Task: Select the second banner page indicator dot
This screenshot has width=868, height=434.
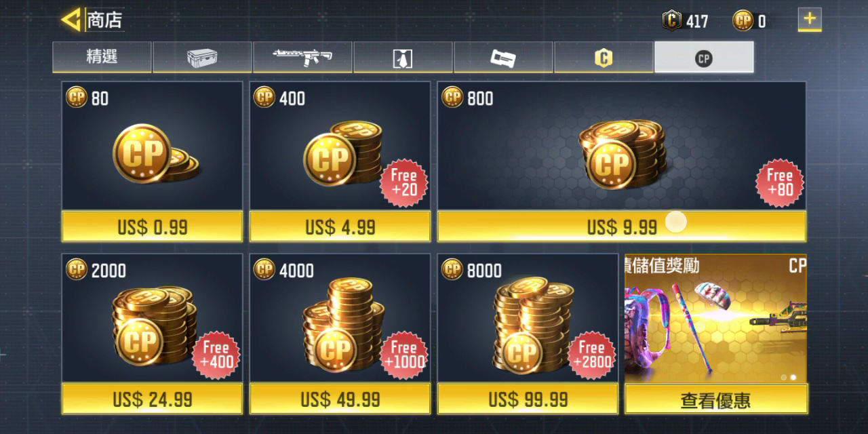Action: click(x=793, y=377)
